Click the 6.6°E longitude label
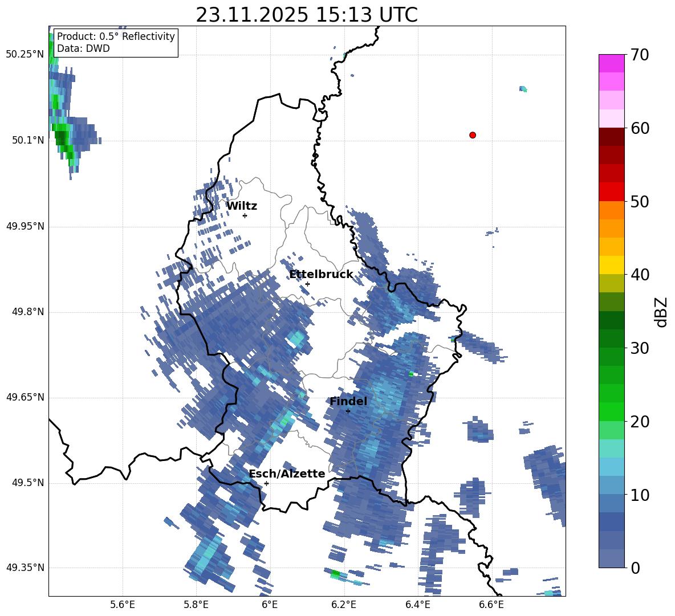 point(491,605)
